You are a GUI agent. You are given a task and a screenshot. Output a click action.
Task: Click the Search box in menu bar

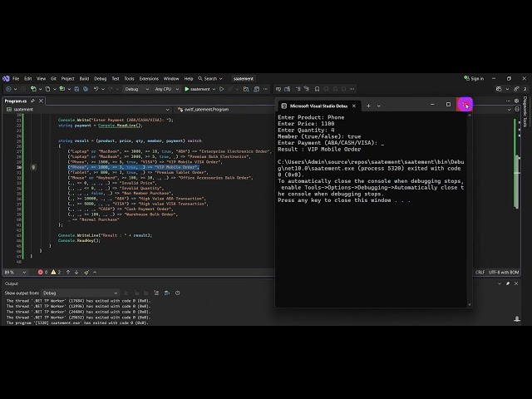(x=210, y=78)
